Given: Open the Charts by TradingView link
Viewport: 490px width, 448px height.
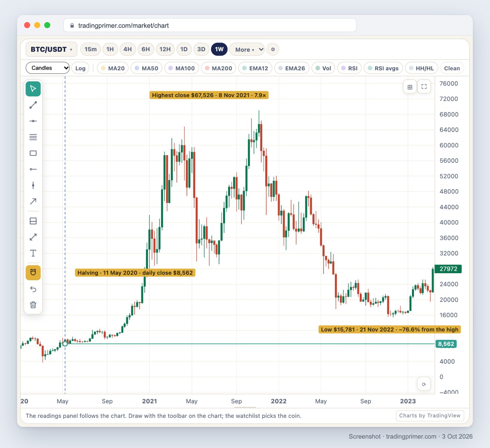Looking at the screenshot, I should tap(430, 416).
